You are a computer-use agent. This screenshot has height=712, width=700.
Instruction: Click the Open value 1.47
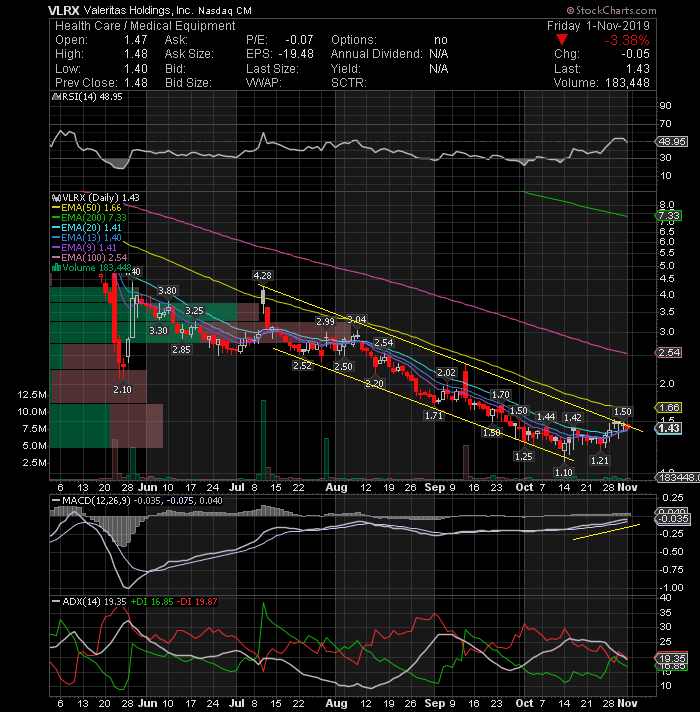pos(136,40)
